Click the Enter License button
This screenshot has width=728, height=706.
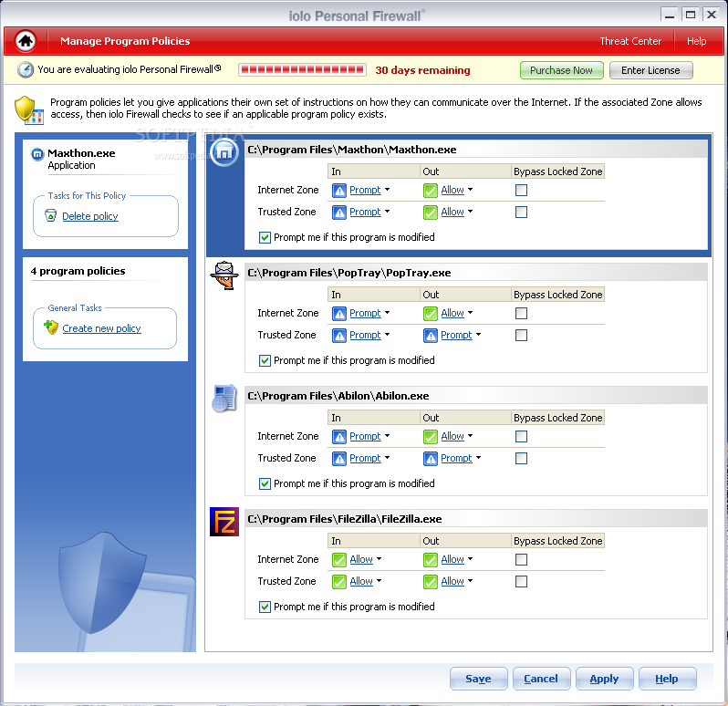651,70
